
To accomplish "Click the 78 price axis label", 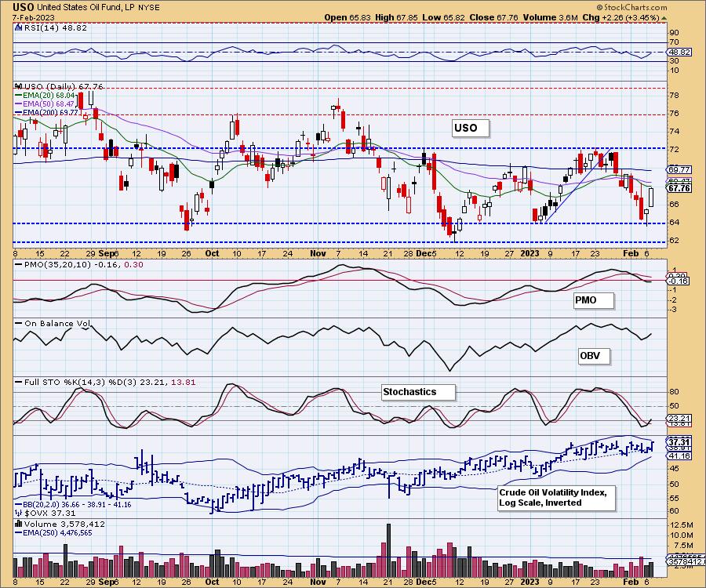I will point(674,96).
